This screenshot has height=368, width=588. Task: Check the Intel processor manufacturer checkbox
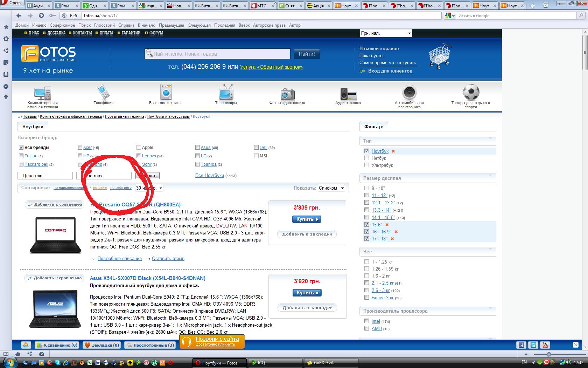point(367,321)
